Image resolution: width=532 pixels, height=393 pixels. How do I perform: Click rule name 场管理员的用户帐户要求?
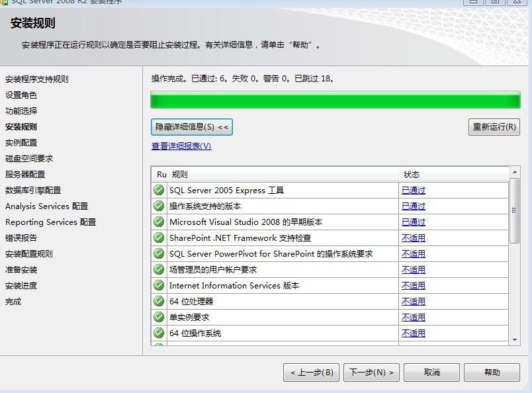coord(213,270)
